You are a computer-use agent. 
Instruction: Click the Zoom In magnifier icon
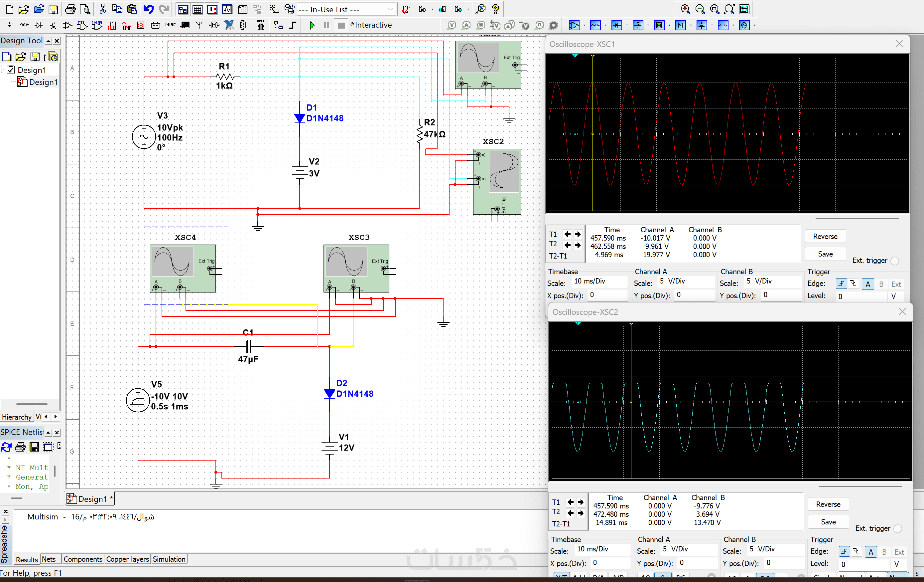[685, 9]
